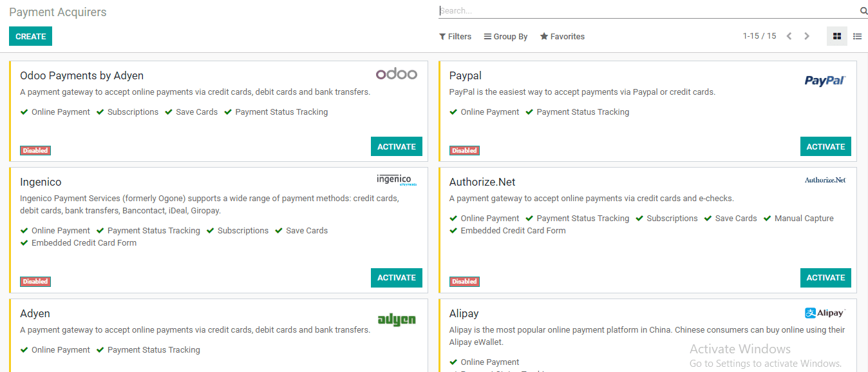Open the Filters dropdown
Viewport: 868px width, 372px height.
click(x=455, y=37)
